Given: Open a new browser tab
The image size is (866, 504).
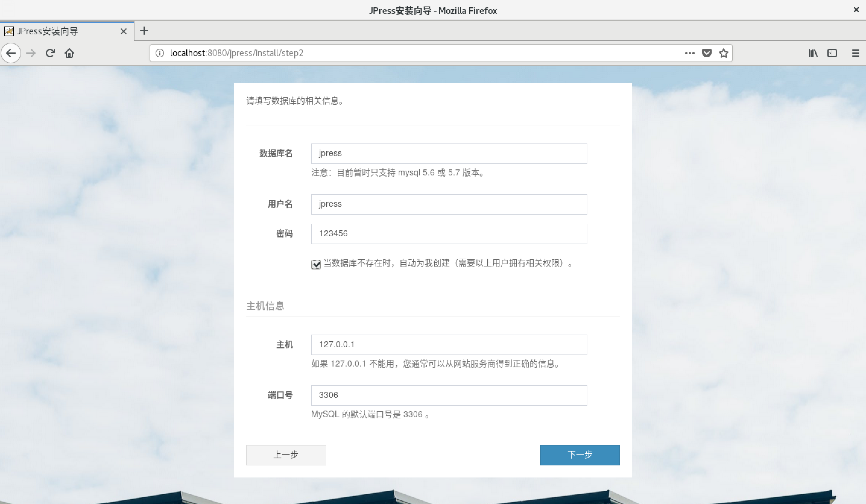Looking at the screenshot, I should pyautogui.click(x=144, y=31).
